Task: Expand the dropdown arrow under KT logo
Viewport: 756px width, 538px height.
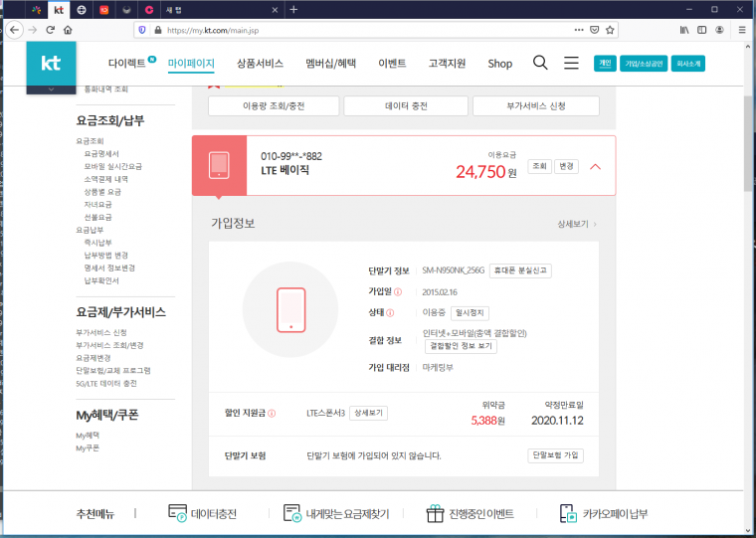Action: (x=51, y=90)
